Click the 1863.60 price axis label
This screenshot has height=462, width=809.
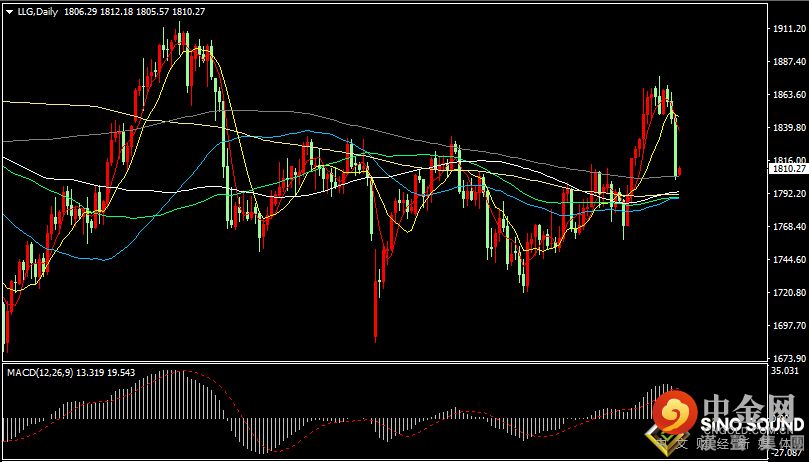789,95
